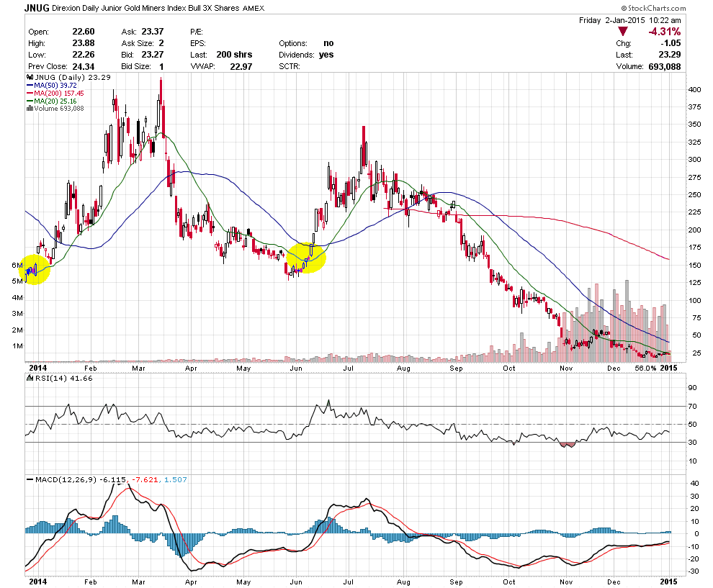713x588 pixels.
Task: Click the 56.0% label on the date axis
Action: pos(645,368)
